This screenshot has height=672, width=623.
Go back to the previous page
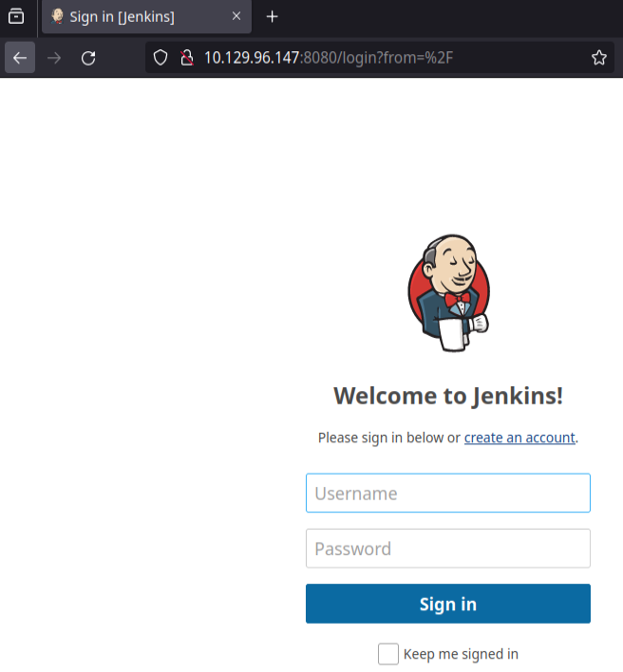20,58
